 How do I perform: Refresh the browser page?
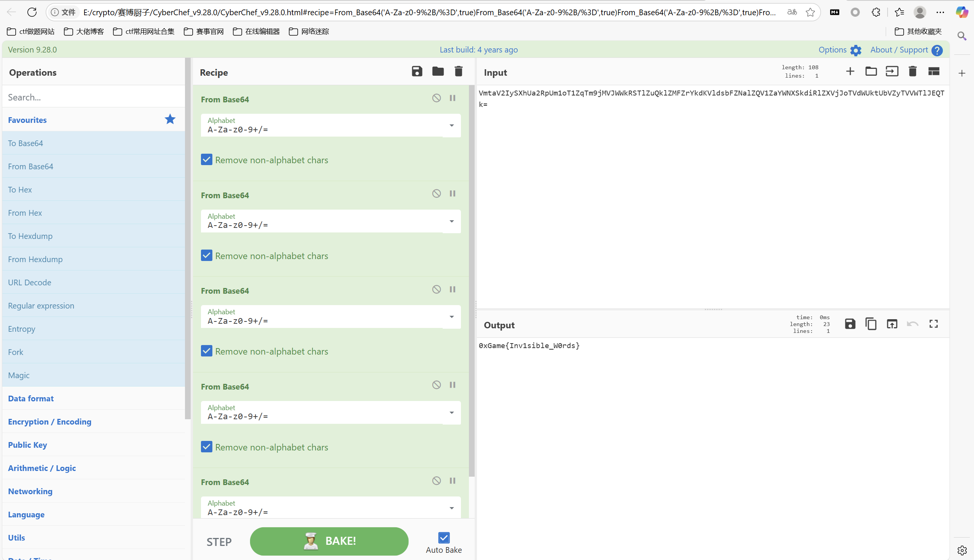pyautogui.click(x=32, y=12)
